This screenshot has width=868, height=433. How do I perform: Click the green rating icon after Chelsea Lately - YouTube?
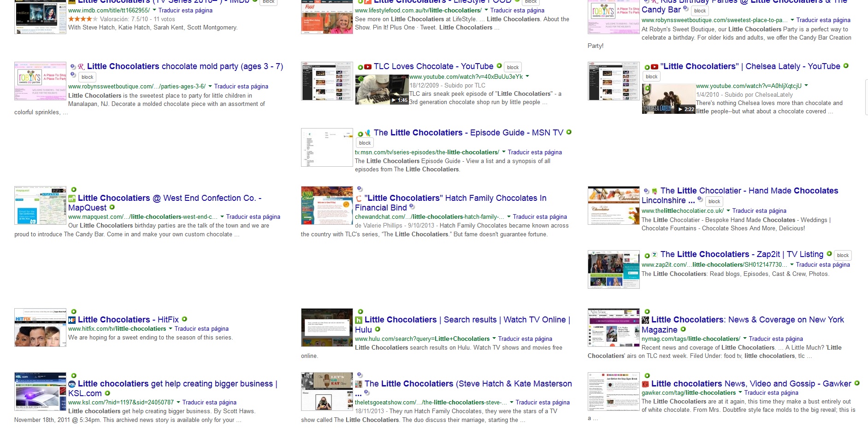click(846, 66)
